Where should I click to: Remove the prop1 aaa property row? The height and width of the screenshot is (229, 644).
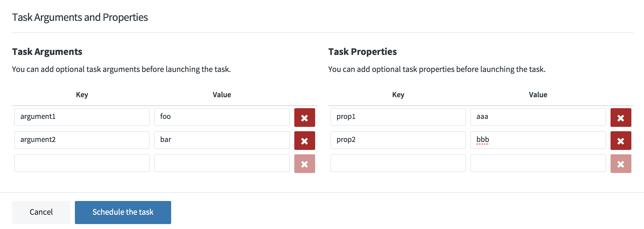click(621, 118)
